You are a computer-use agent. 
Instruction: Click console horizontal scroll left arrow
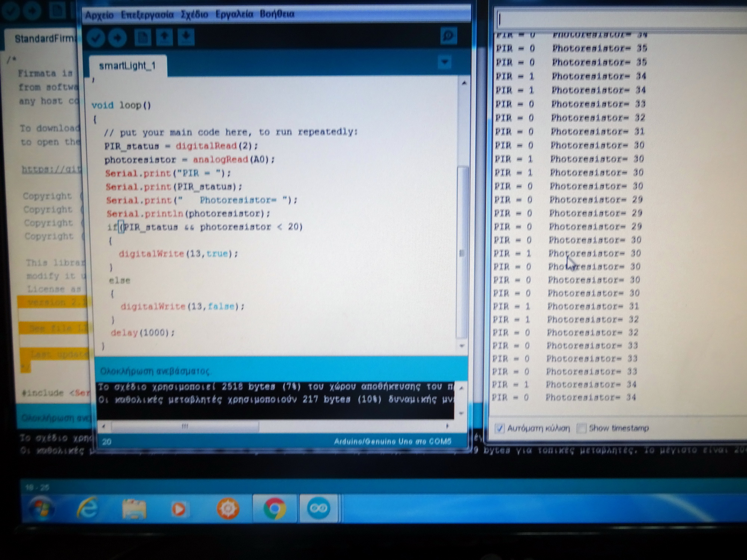coord(103,426)
